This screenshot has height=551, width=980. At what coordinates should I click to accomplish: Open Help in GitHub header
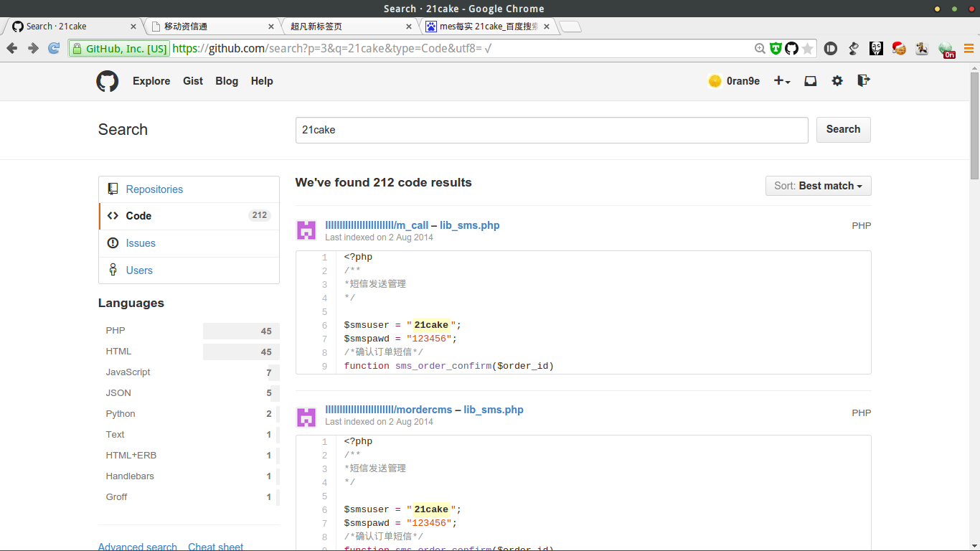(x=262, y=81)
